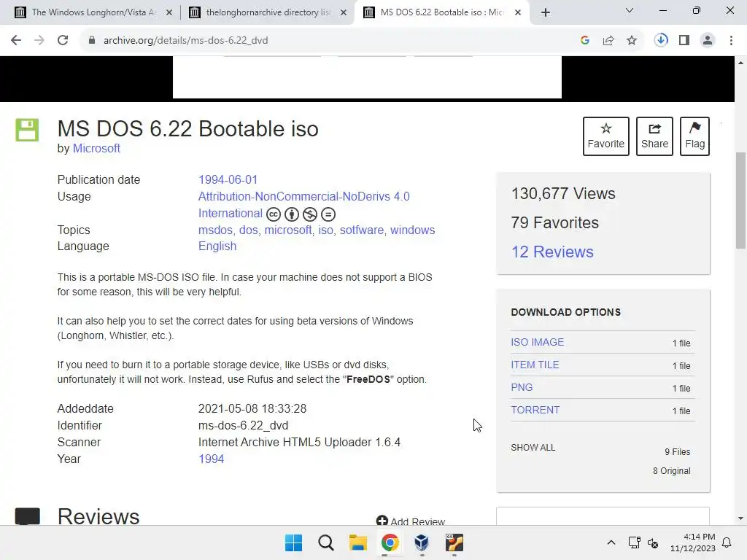
Task: Open the Windows Start menu
Action: tap(293, 542)
